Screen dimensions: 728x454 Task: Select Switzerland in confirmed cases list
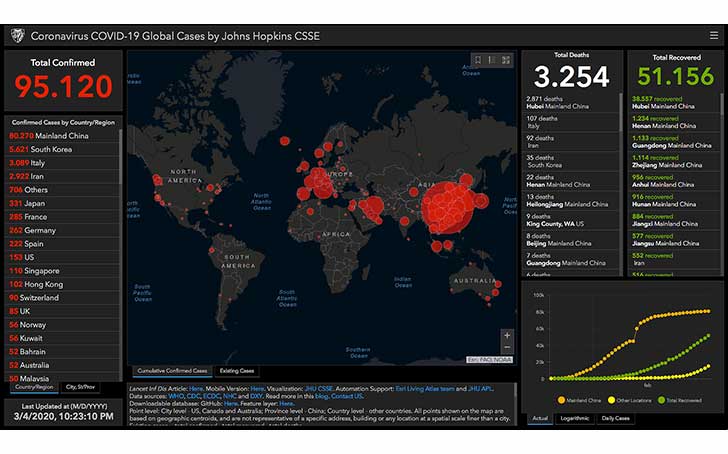63,298
